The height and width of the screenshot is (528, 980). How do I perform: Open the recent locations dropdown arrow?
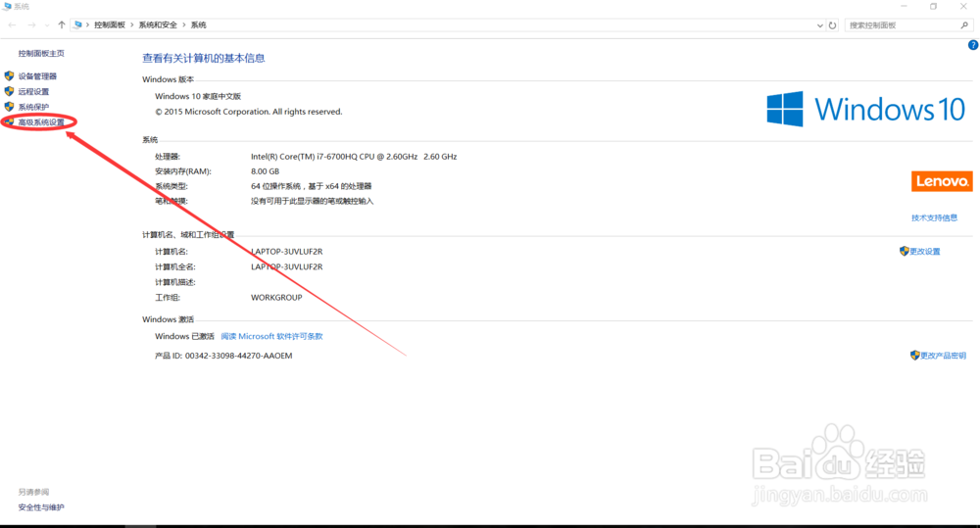[47, 25]
